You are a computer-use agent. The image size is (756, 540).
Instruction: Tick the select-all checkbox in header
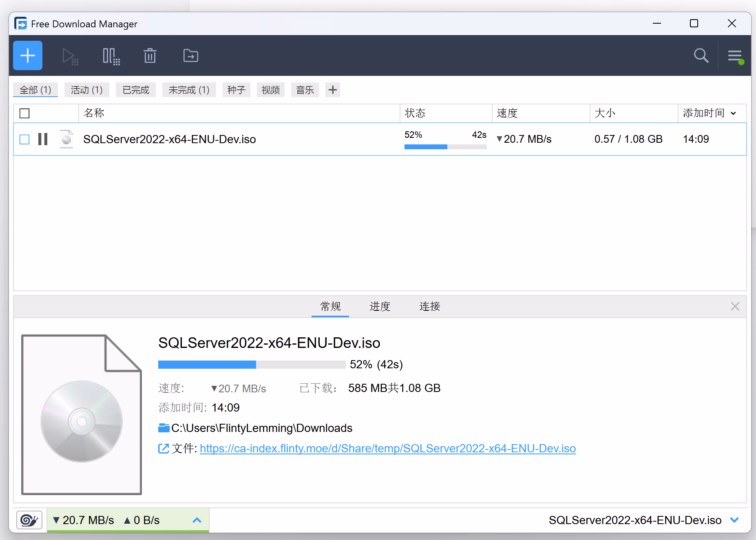point(25,113)
